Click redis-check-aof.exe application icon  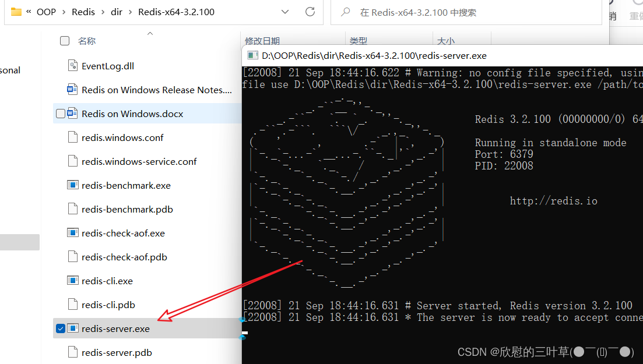click(x=73, y=232)
